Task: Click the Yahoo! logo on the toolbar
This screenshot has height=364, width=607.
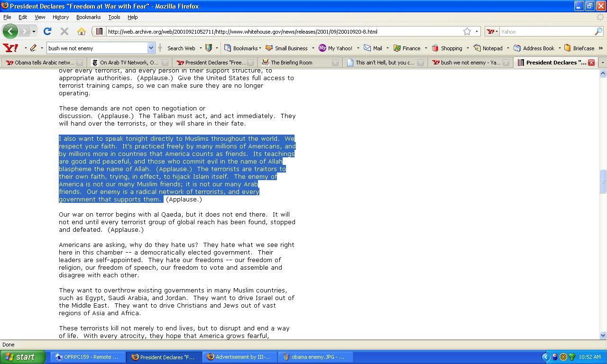Action: [x=10, y=48]
